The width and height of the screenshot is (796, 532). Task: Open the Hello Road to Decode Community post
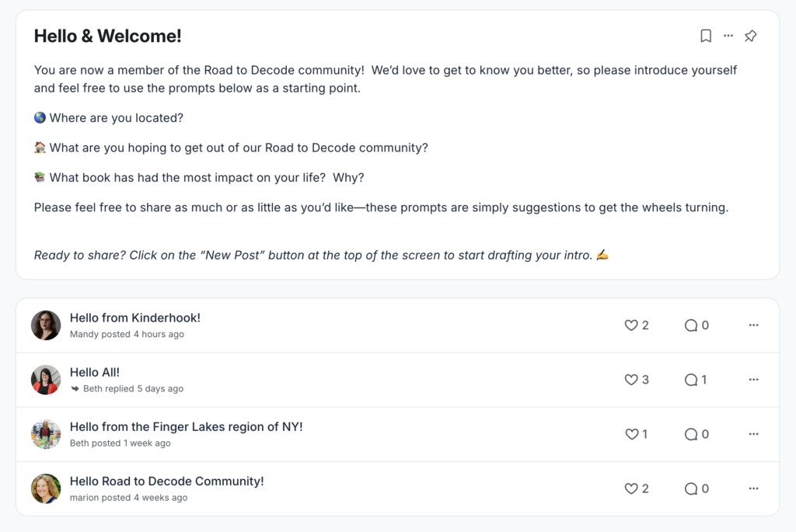click(x=166, y=481)
